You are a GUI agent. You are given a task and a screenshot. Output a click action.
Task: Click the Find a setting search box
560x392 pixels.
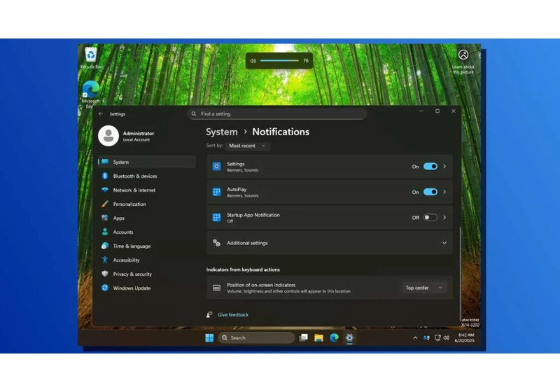(276, 114)
